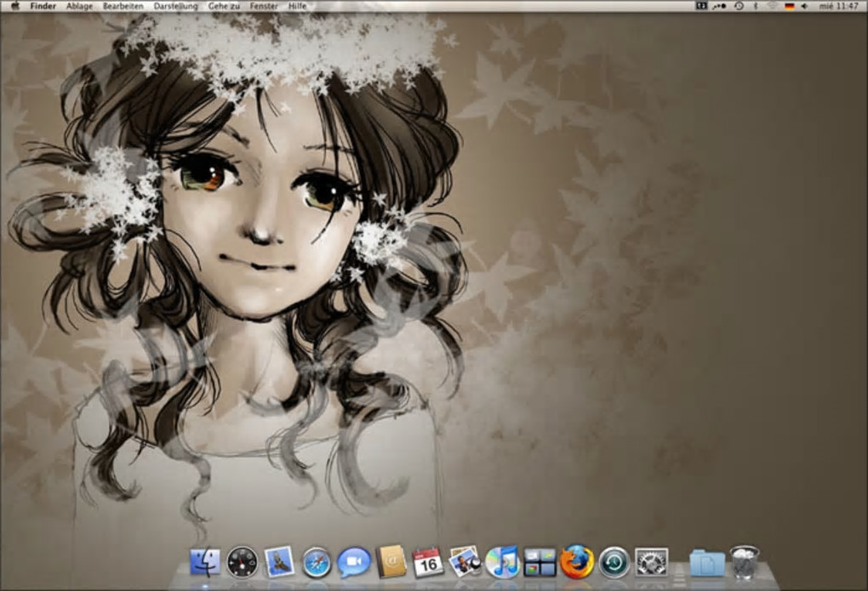This screenshot has height=591, width=868.
Task: Launch iTunes from the Dock
Action: 503,562
